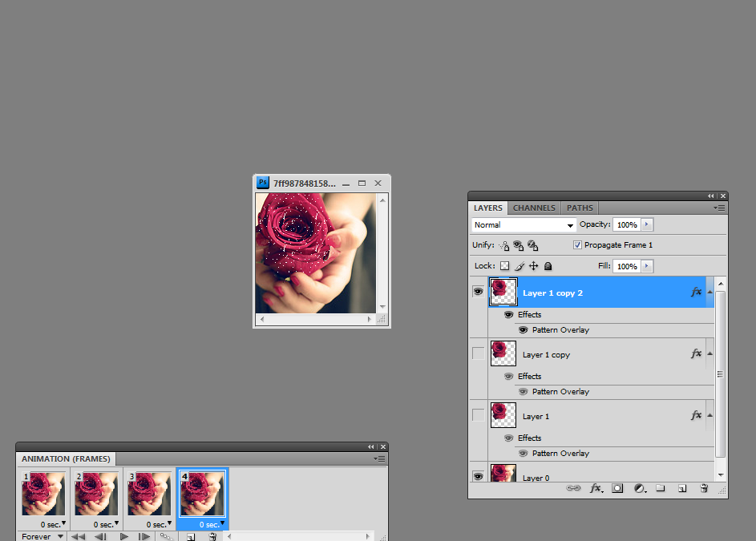This screenshot has height=541, width=756.
Task: Play the frame animation
Action: [123, 537]
